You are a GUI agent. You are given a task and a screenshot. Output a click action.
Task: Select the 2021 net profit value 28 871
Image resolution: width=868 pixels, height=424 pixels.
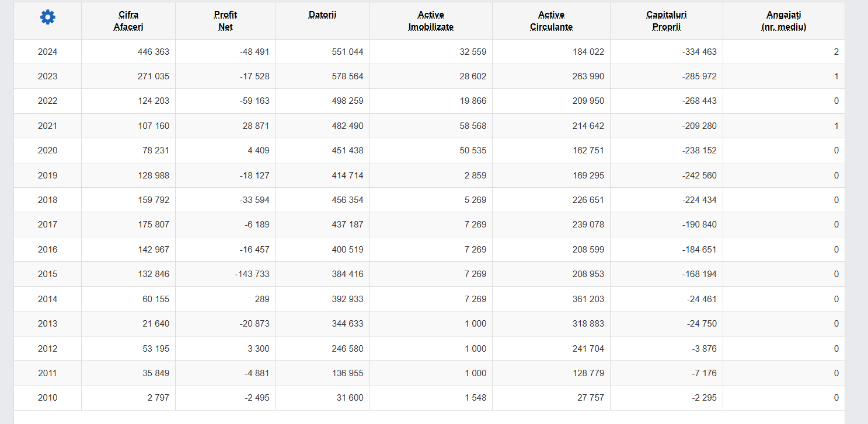coord(255,126)
